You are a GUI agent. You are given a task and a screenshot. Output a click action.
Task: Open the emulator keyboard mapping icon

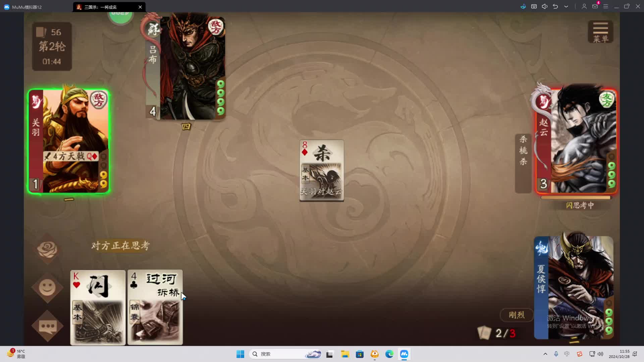(534, 6)
